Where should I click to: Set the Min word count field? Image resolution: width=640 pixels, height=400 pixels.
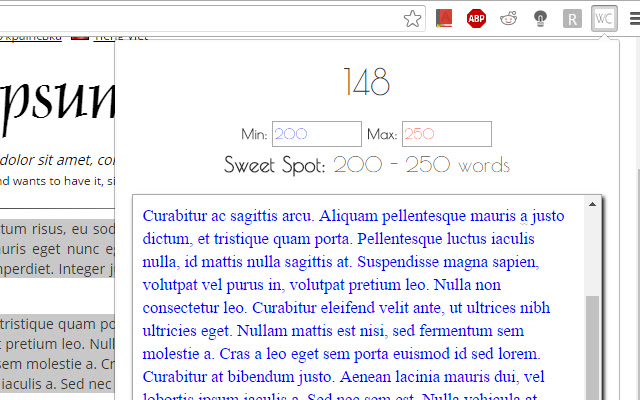point(317,134)
